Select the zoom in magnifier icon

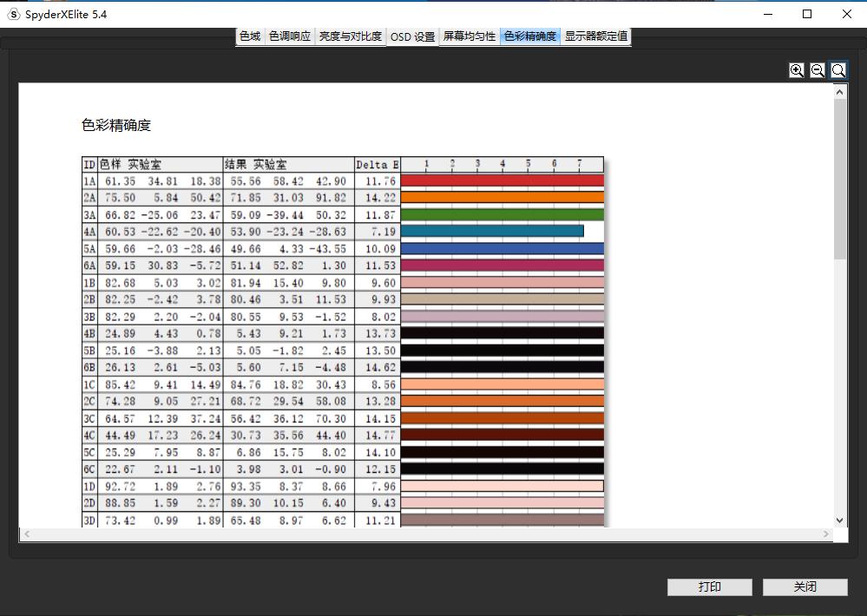click(797, 70)
